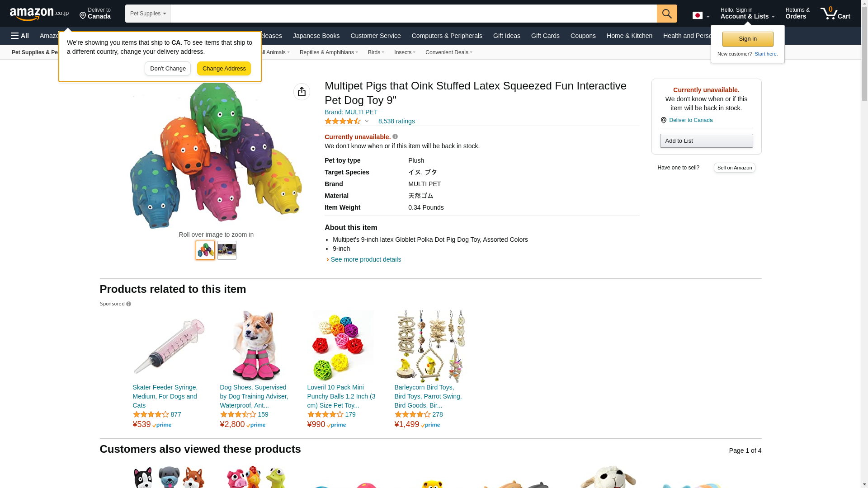Image resolution: width=868 pixels, height=488 pixels.
Task: Click the Japan flag language selector
Action: pos(700,15)
